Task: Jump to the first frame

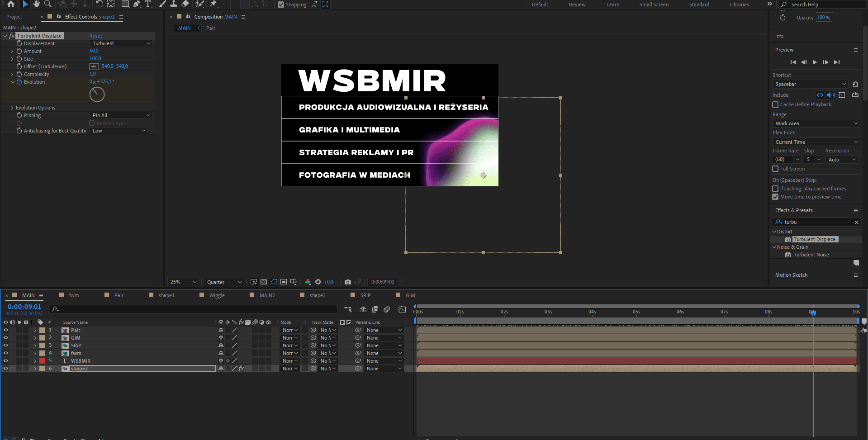Action: pos(793,62)
